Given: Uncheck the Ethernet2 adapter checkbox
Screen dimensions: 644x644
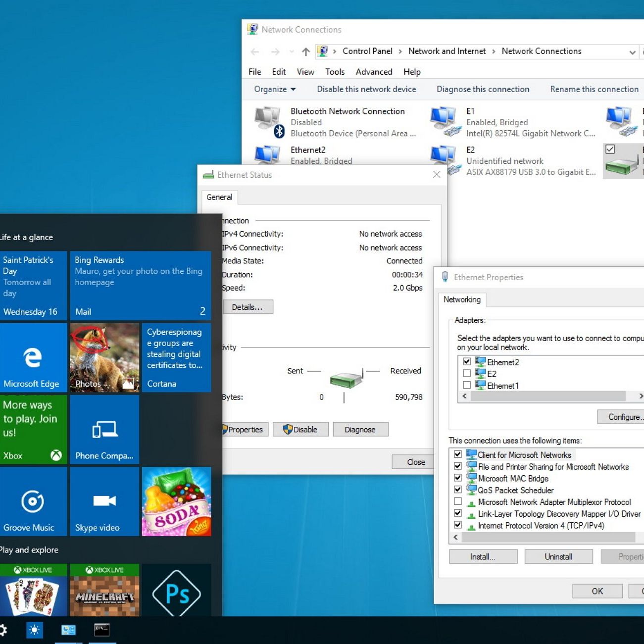Looking at the screenshot, I should (467, 362).
